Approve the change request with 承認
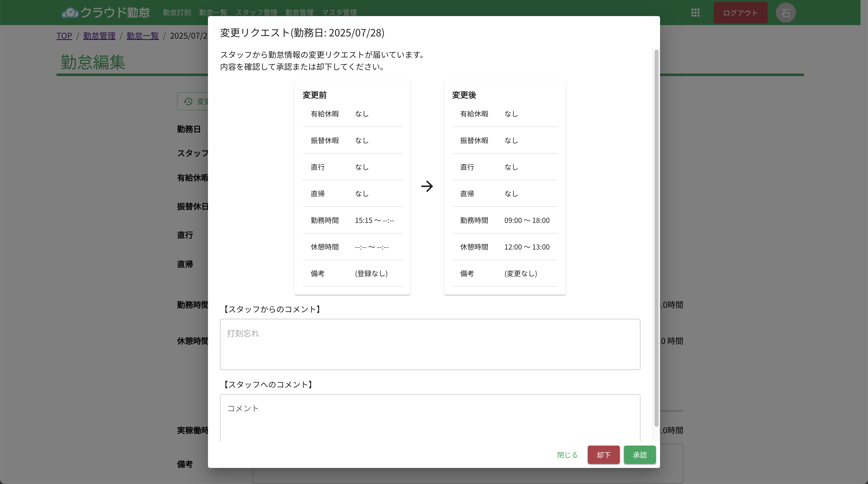Screen dimensions: 868x484 (x=639, y=455)
